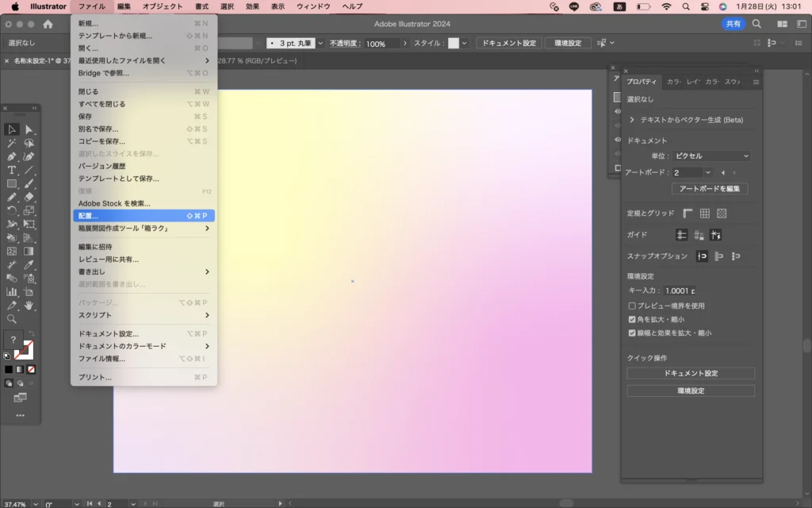
Task: Show rulers icon next to 定規とグリッド
Action: (688, 214)
